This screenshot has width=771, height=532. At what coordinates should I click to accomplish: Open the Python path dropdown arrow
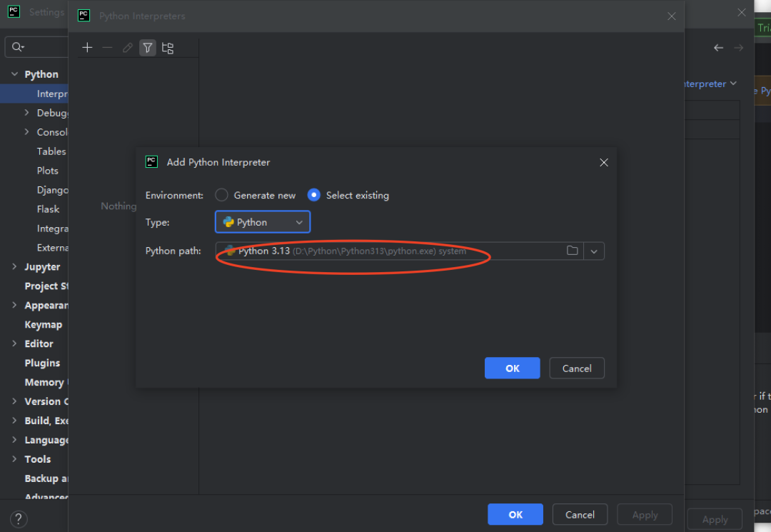click(594, 251)
